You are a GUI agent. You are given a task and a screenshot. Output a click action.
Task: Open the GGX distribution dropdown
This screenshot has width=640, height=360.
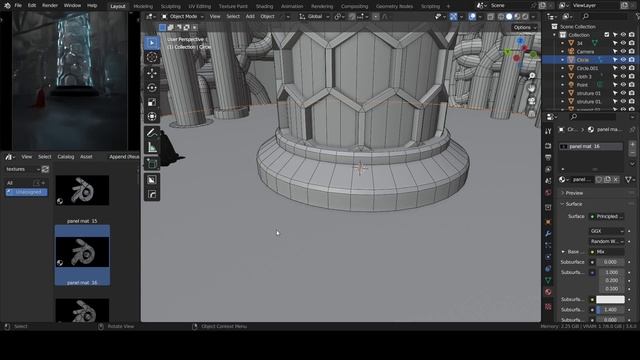[x=607, y=231]
